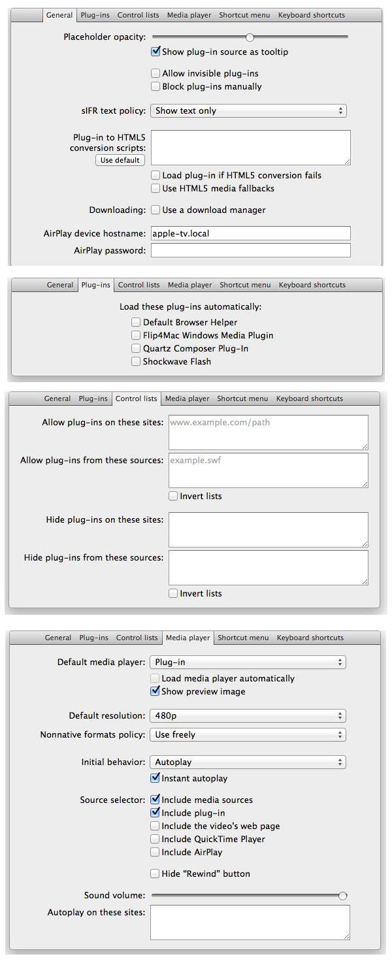This screenshot has height=980, width=392.
Task: Click the Placeholder opacity slider handle
Action: click(250, 37)
